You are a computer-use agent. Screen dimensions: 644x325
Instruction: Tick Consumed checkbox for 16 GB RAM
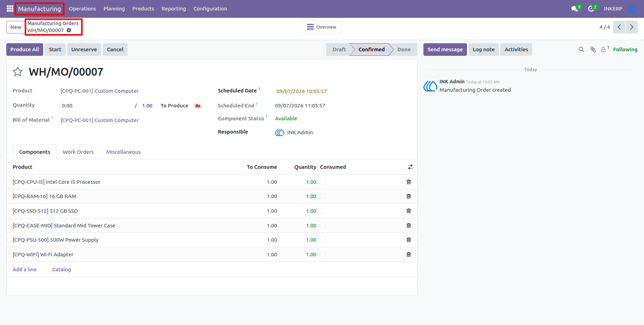coord(323,196)
